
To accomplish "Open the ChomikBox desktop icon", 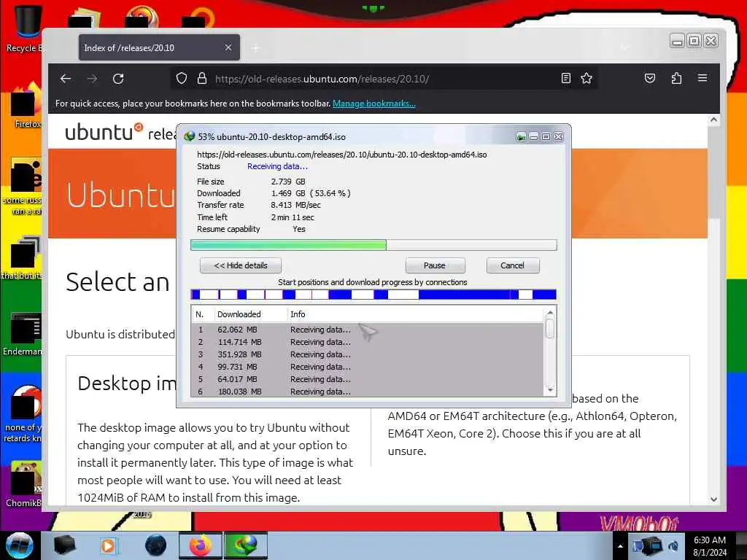I will click(x=24, y=483).
